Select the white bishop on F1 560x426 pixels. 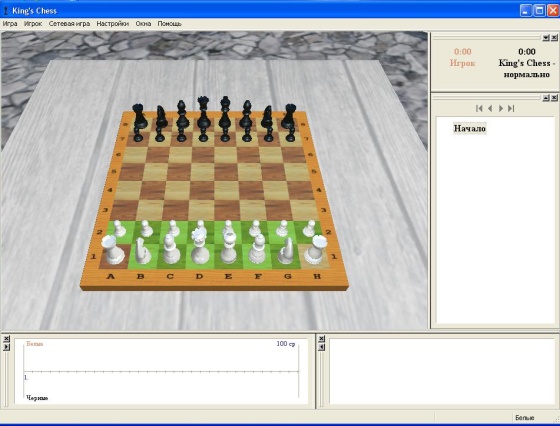tap(258, 250)
